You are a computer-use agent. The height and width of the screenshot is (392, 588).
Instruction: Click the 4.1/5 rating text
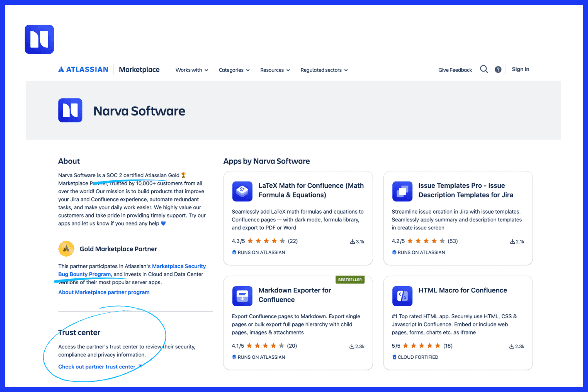pos(238,346)
